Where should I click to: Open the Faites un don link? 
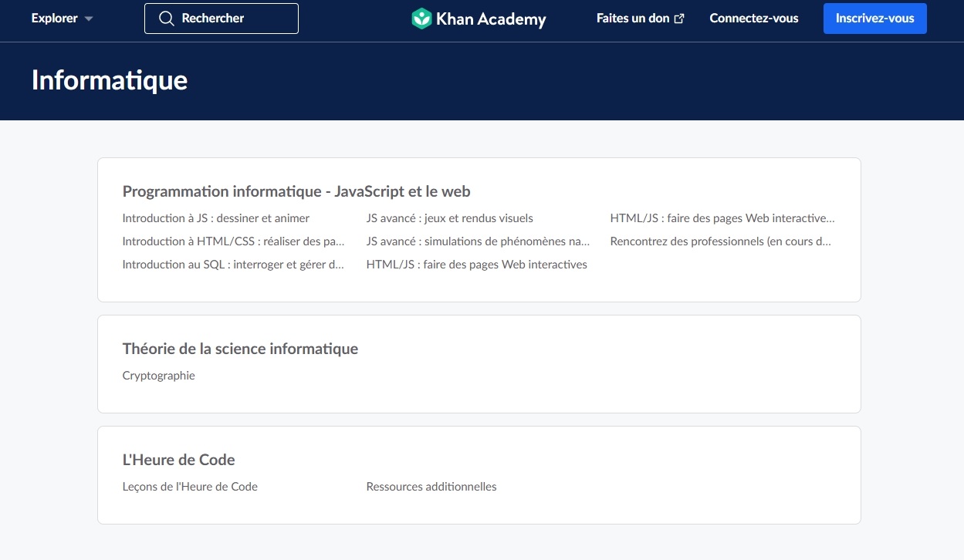pos(632,19)
